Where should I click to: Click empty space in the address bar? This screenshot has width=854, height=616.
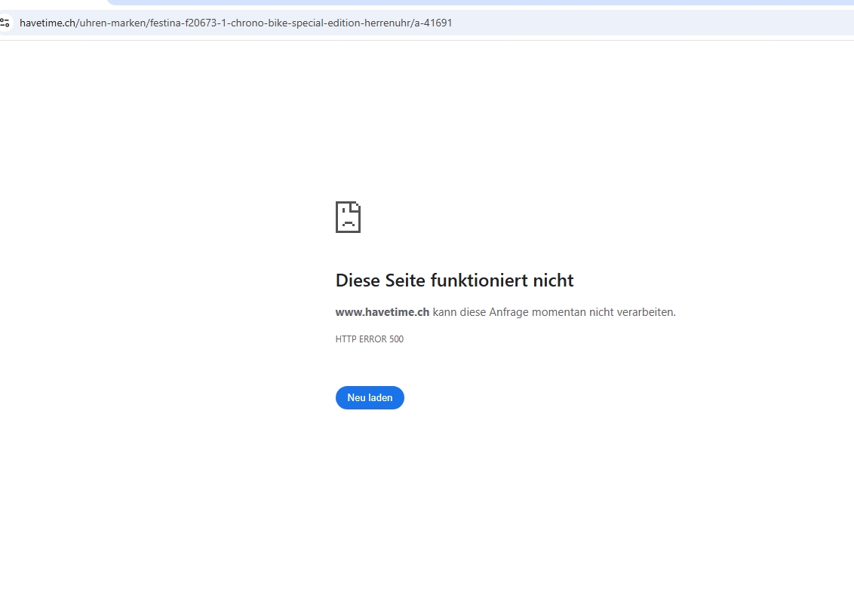point(641,23)
